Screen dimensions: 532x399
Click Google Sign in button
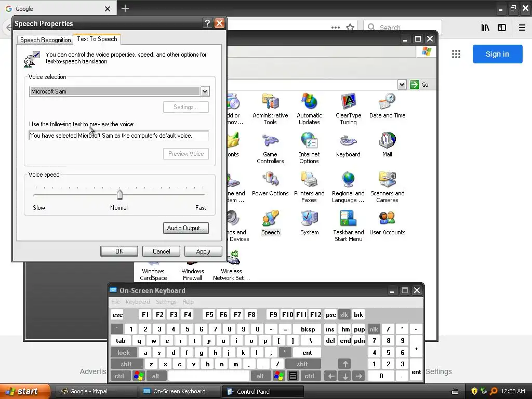[497, 54]
